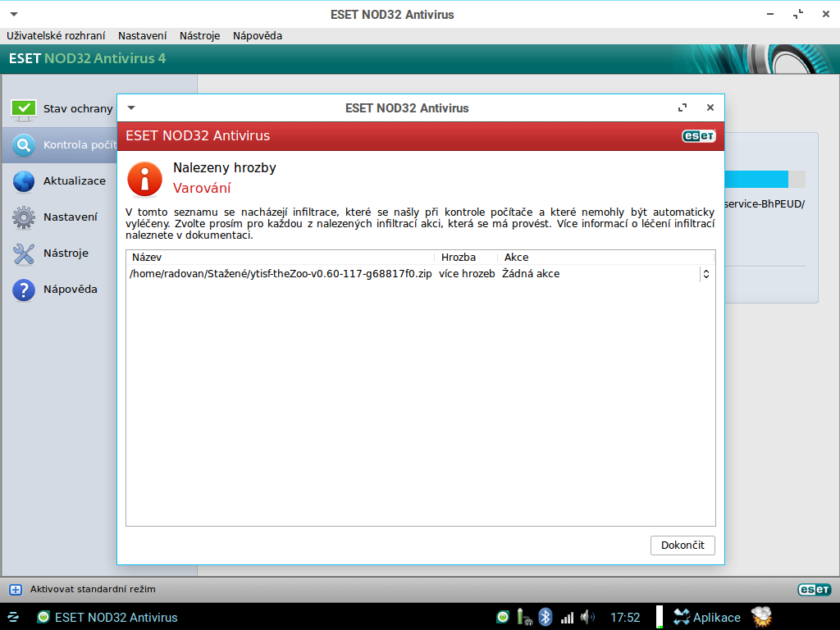This screenshot has width=840, height=630.
Task: Check the battery indicator in the system tray
Action: coord(524,617)
